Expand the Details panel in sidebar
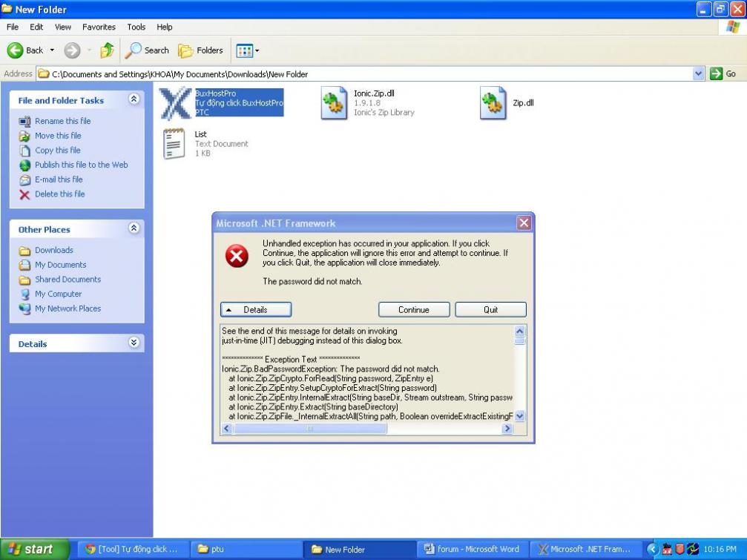 point(134,343)
